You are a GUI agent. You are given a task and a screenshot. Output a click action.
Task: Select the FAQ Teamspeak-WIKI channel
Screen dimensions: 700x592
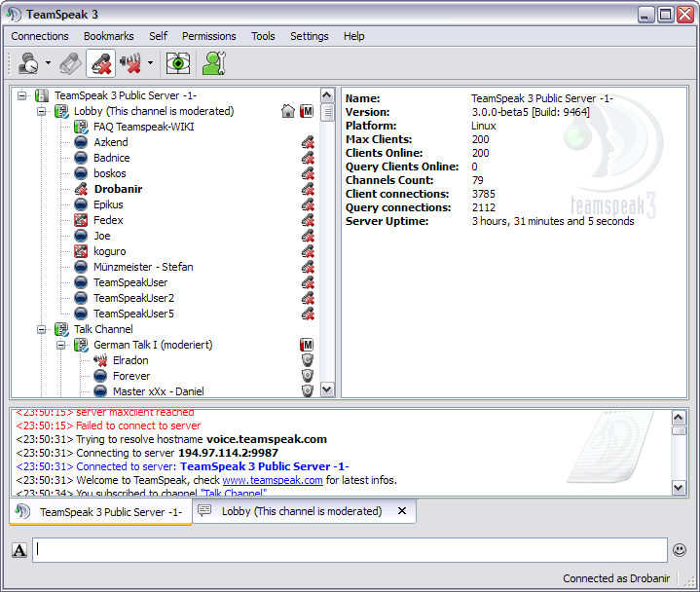coord(144,127)
